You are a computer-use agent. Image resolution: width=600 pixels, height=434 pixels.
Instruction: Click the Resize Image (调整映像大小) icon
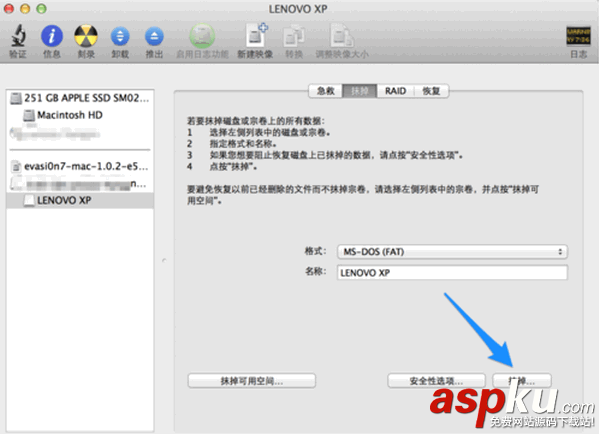[x=342, y=36]
